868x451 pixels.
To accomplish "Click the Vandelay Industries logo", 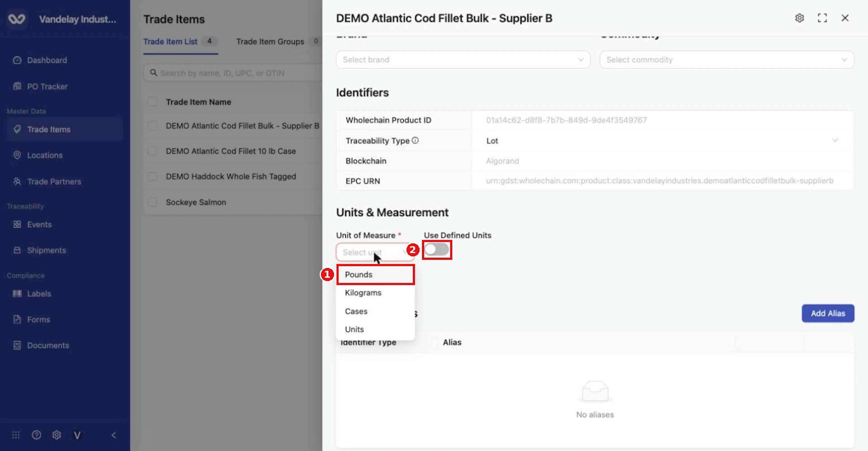I will pyautogui.click(x=17, y=19).
